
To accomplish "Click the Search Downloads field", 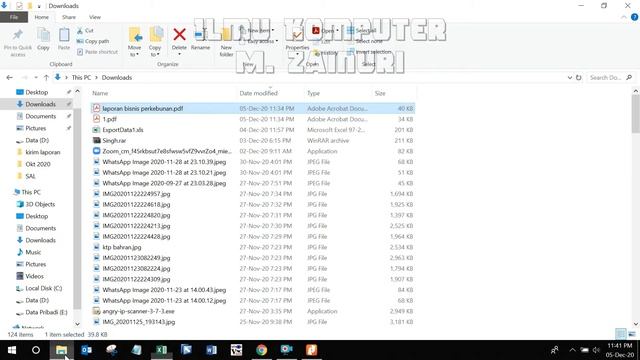I will [610, 78].
